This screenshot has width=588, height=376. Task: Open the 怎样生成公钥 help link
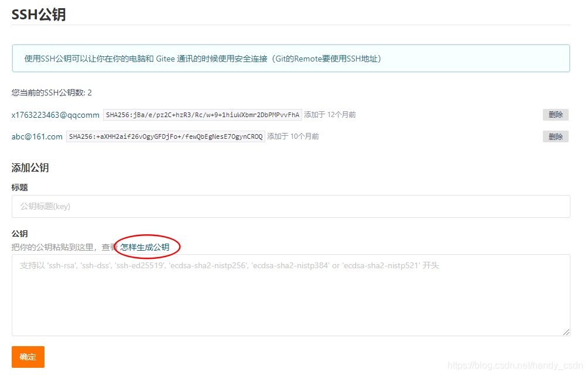[145, 247]
